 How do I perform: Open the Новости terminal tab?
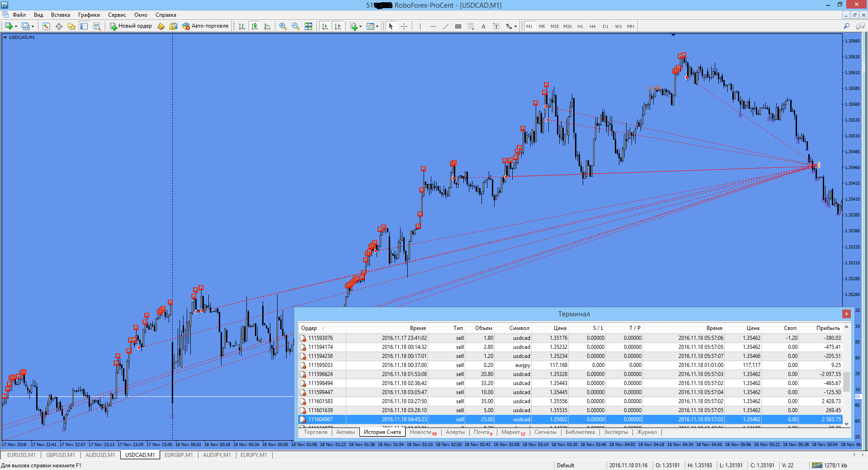tap(423, 432)
